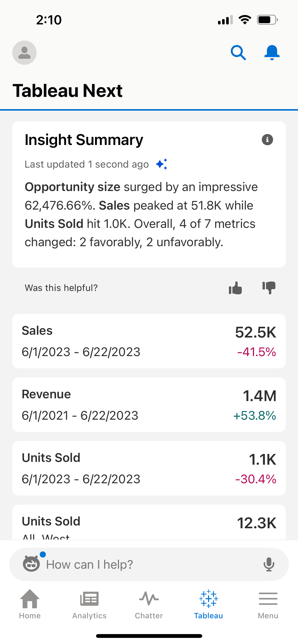Open the Units Sold 1.1K card

[149, 468]
